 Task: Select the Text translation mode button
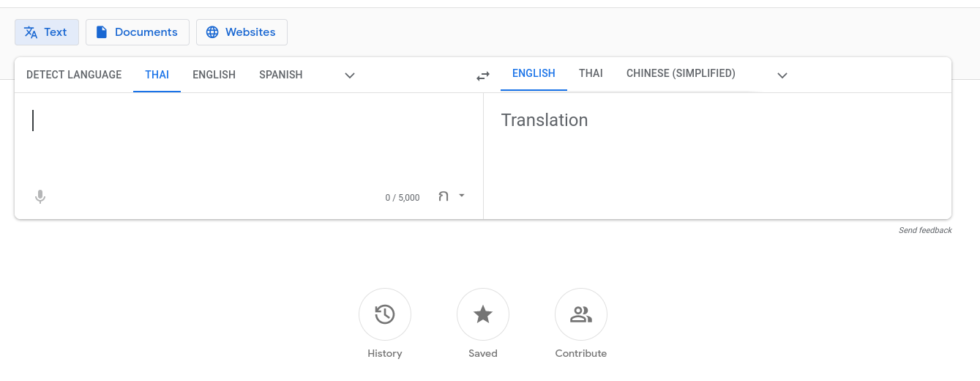click(47, 32)
